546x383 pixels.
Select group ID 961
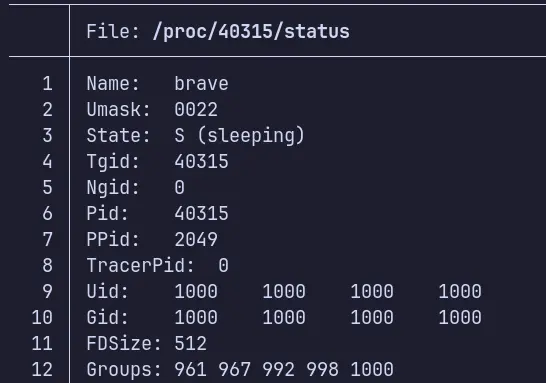pos(190,369)
